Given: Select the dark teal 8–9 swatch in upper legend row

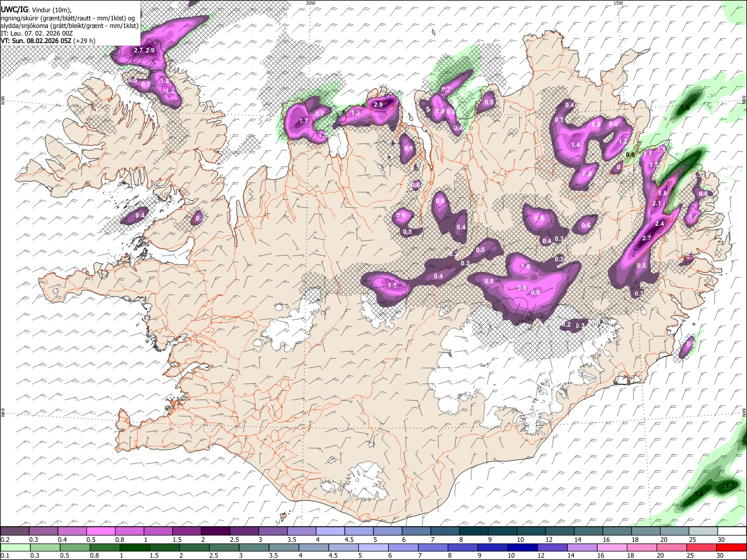Looking at the screenshot, I should pos(474,531).
